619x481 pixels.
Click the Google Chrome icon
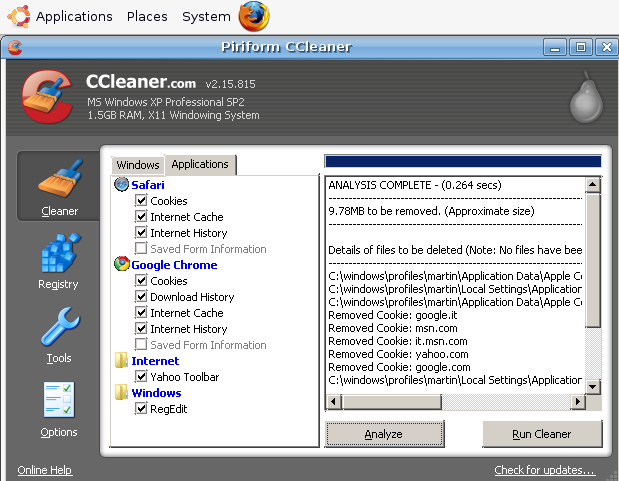[x=122, y=264]
